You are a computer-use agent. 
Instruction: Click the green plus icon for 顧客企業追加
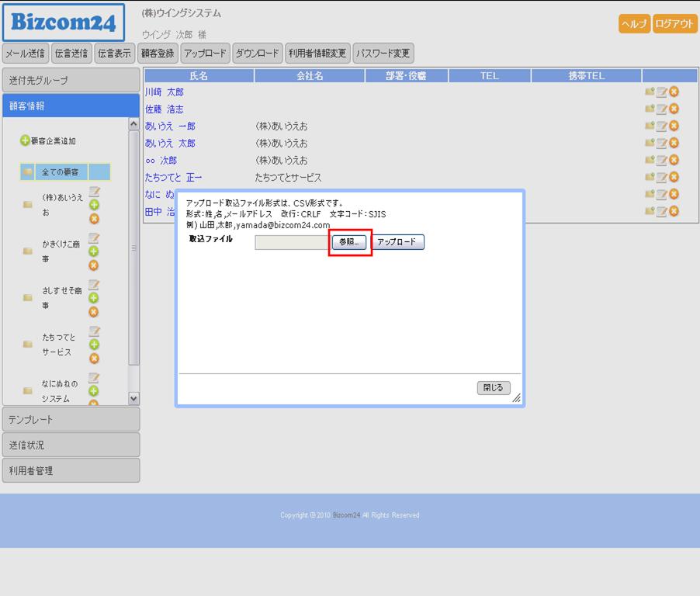pyautogui.click(x=25, y=141)
